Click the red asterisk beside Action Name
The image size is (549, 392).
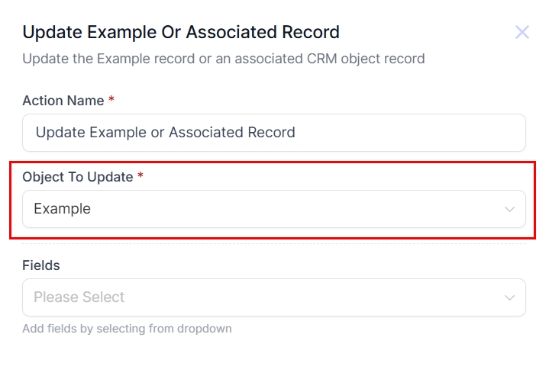[x=111, y=100]
